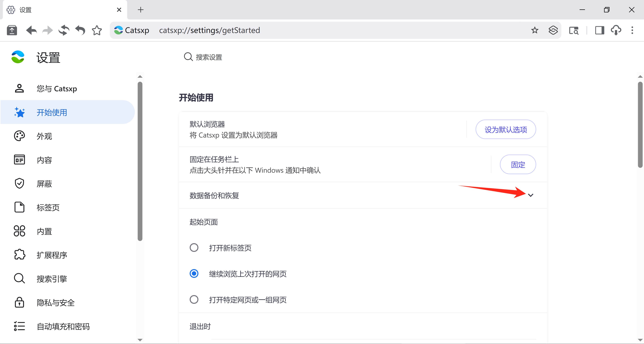Open the three-dot browser menu
Image resolution: width=644 pixels, height=344 pixels.
click(x=632, y=30)
